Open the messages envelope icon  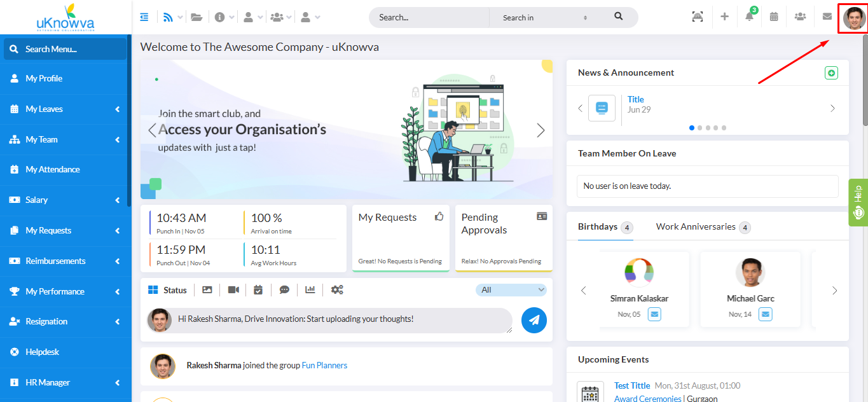point(827,17)
